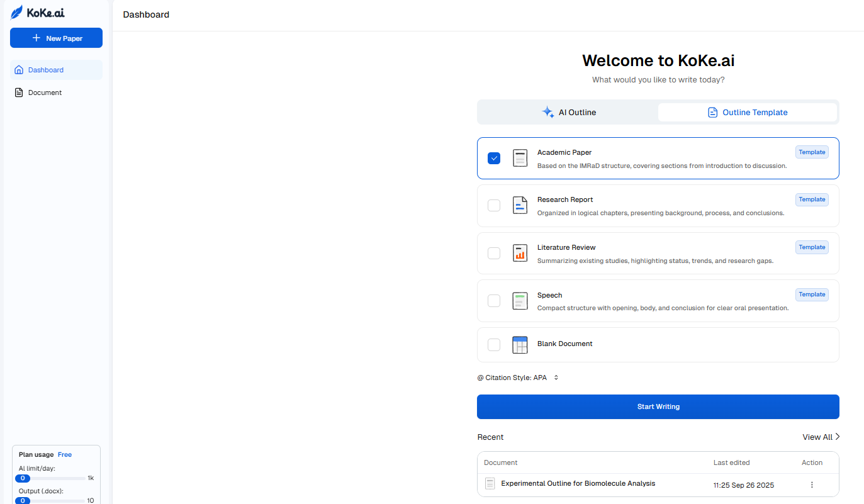
Task: Click the Speech template icon
Action: click(x=520, y=301)
